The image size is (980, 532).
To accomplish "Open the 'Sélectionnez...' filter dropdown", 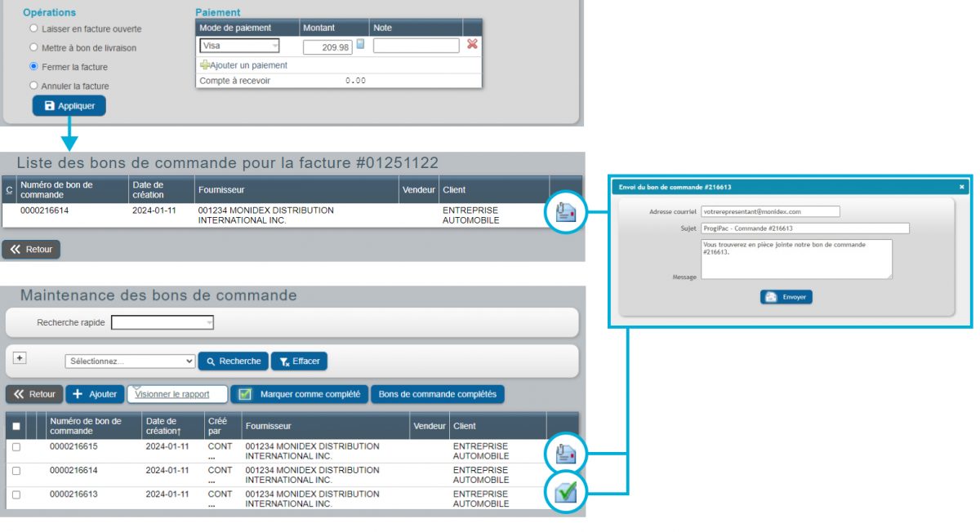I will point(130,361).
